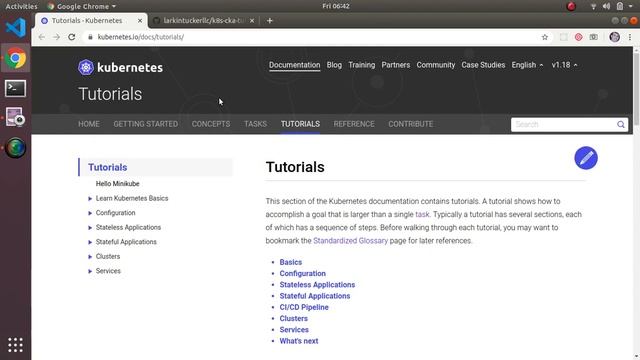Switch to the larkintuckerllc GitHub tab
This screenshot has height=360, width=640.
point(203,20)
